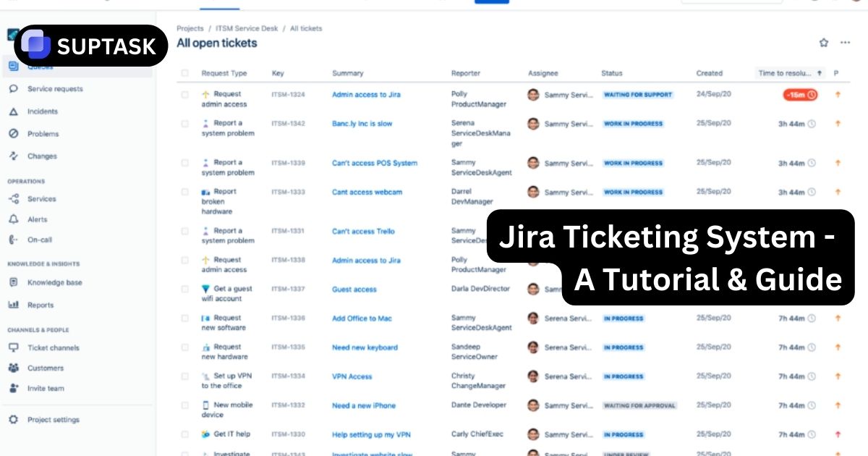Viewport: 868px width, 456px height.
Task: Open Need a new iPhone ticket
Action: click(364, 405)
